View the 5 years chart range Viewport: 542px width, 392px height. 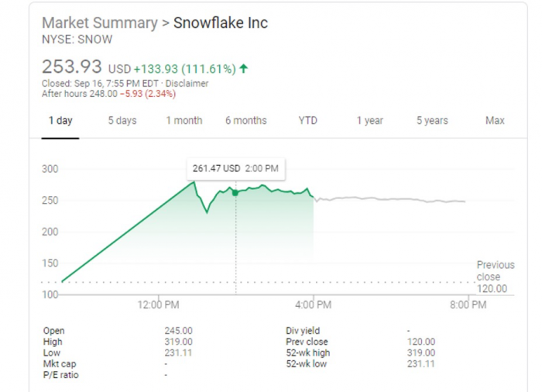tap(431, 120)
